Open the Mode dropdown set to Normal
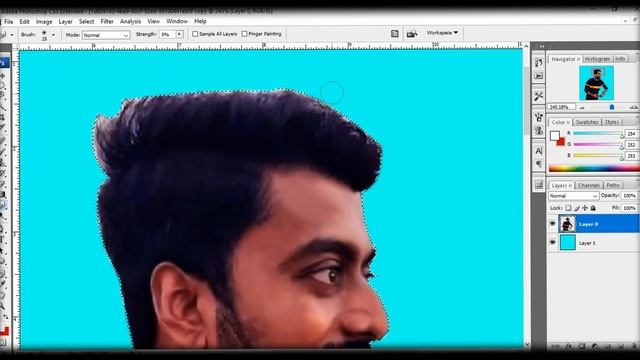Image resolution: width=640 pixels, height=360 pixels. point(106,35)
